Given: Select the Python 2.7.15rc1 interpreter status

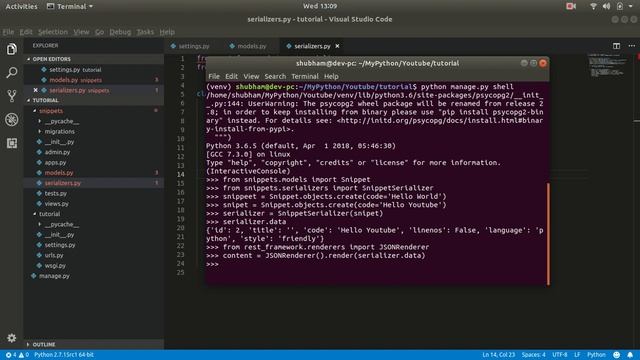Looking at the screenshot, I should (x=64, y=355).
